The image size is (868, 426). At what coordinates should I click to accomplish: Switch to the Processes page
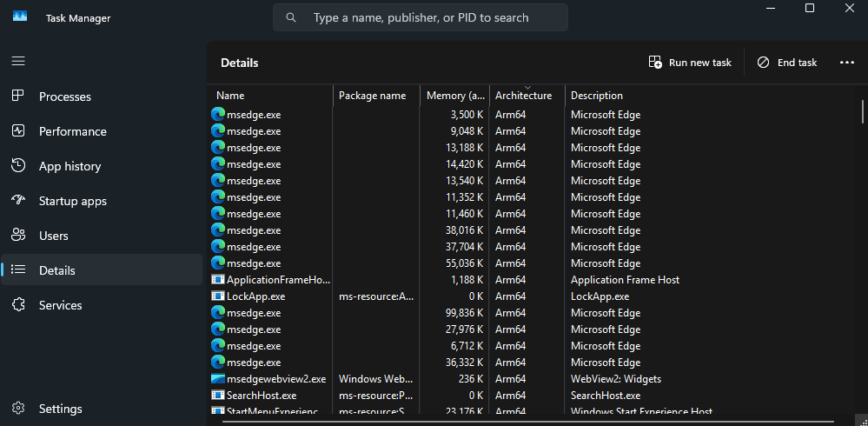102,97
